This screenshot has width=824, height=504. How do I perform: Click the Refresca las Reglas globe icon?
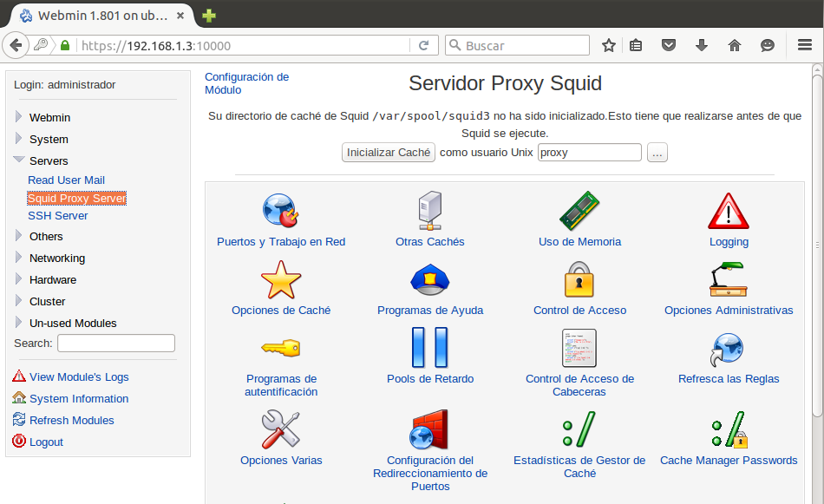(728, 349)
